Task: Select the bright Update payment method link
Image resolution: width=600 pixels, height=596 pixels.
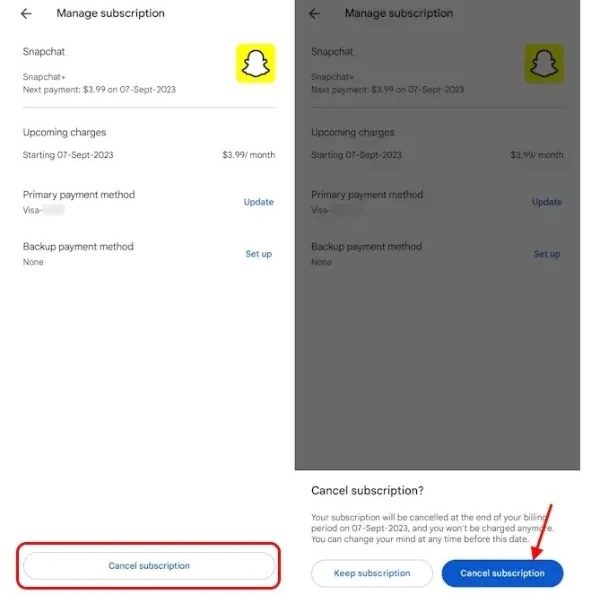Action: (x=259, y=202)
